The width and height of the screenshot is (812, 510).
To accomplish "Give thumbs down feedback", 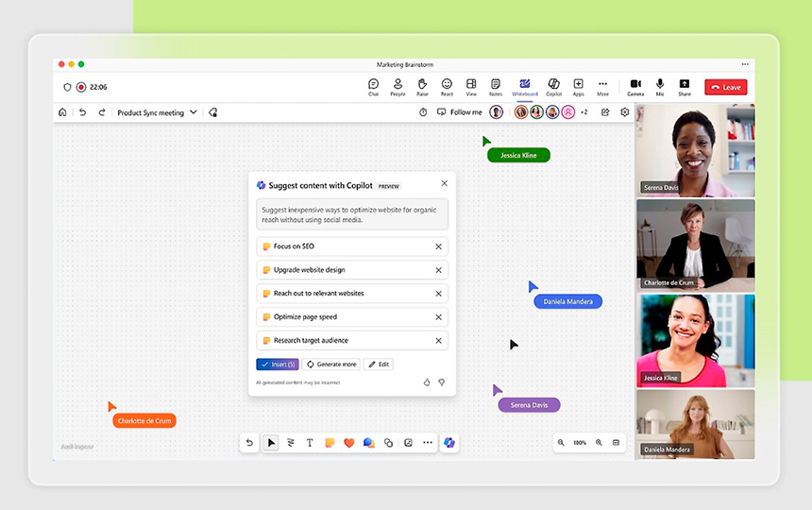I will pyautogui.click(x=442, y=382).
